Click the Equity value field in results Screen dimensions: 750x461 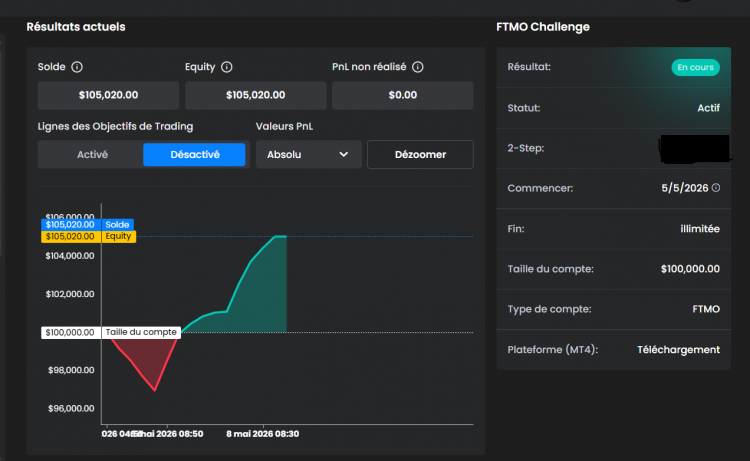255,95
